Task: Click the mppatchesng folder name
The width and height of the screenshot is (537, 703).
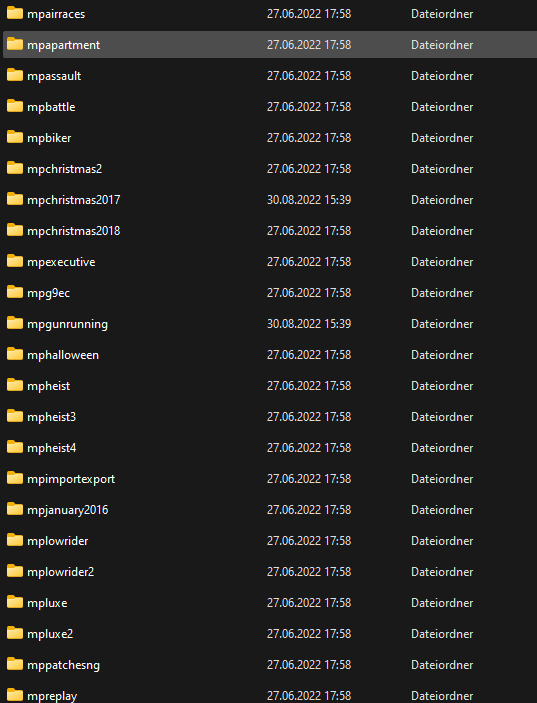Action: tap(63, 665)
